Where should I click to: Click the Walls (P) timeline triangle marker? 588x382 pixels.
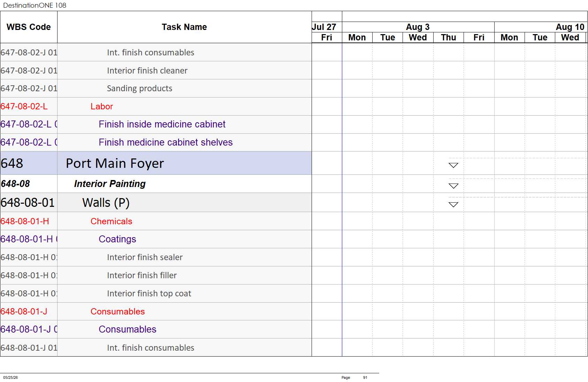(x=453, y=205)
